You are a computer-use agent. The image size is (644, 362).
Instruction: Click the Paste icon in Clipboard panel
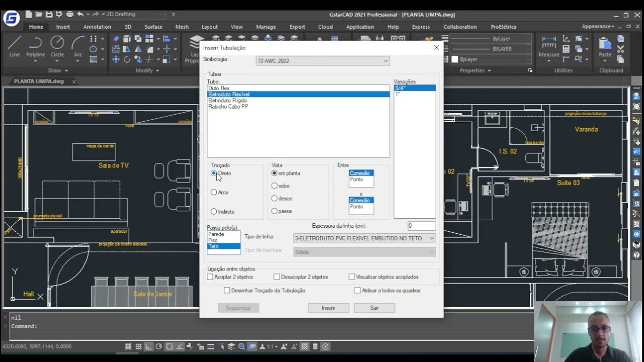click(x=605, y=45)
